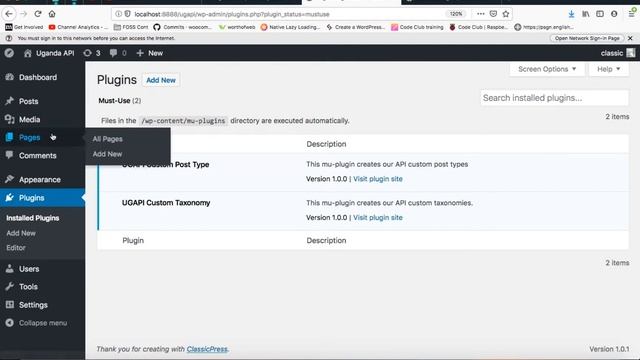Click the site info icon in address bar
Screen dimensions: 640x360
(118, 14)
